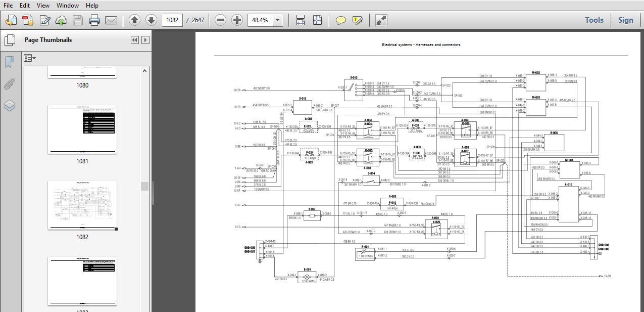Click the fit width scrolling icon
The image size is (644, 312).
(x=301, y=20)
